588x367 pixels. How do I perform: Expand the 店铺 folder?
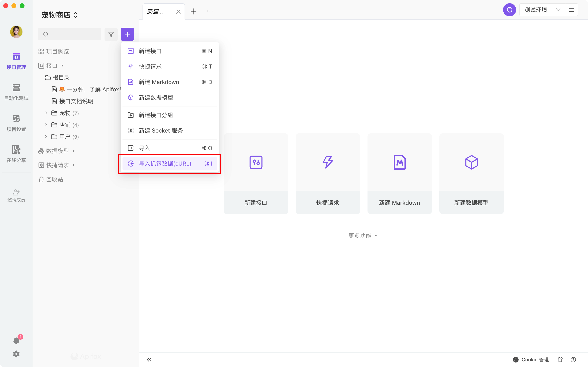(x=46, y=125)
